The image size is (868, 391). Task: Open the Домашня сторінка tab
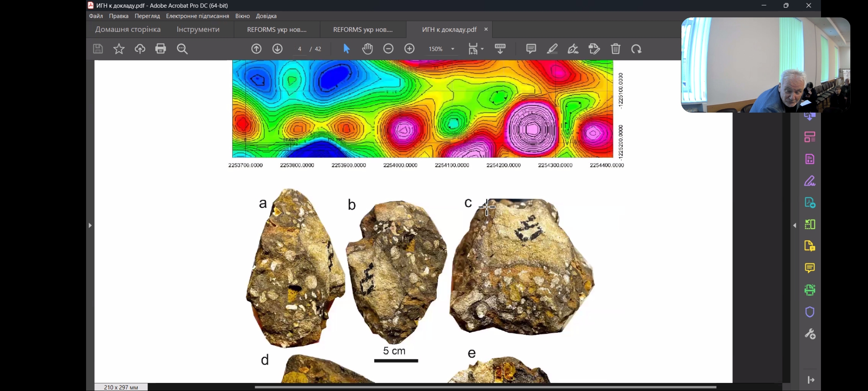128,29
